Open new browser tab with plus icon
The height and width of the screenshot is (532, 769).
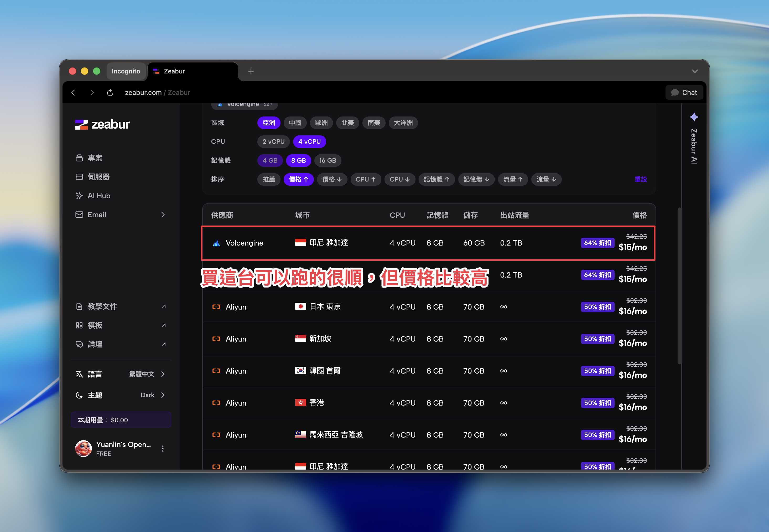251,71
